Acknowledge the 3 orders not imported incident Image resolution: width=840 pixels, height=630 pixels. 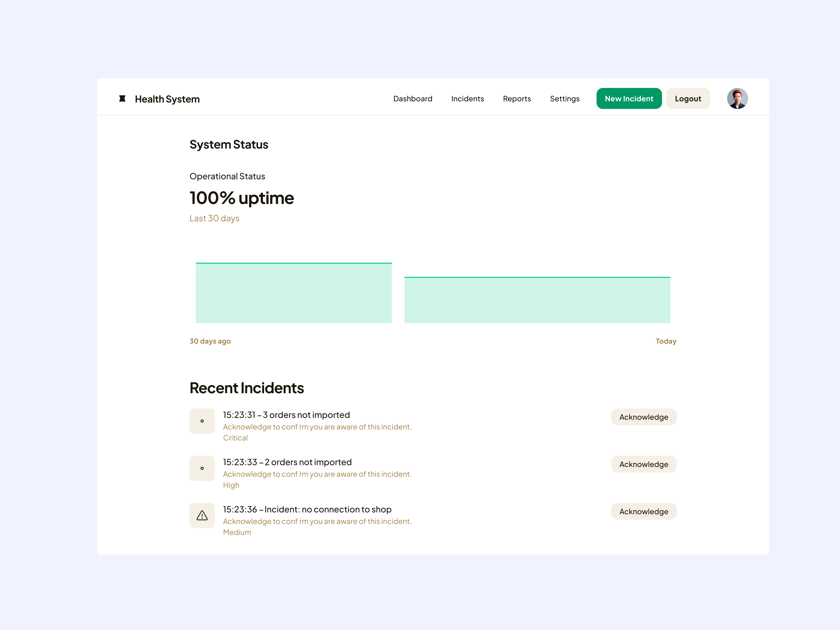tap(643, 417)
